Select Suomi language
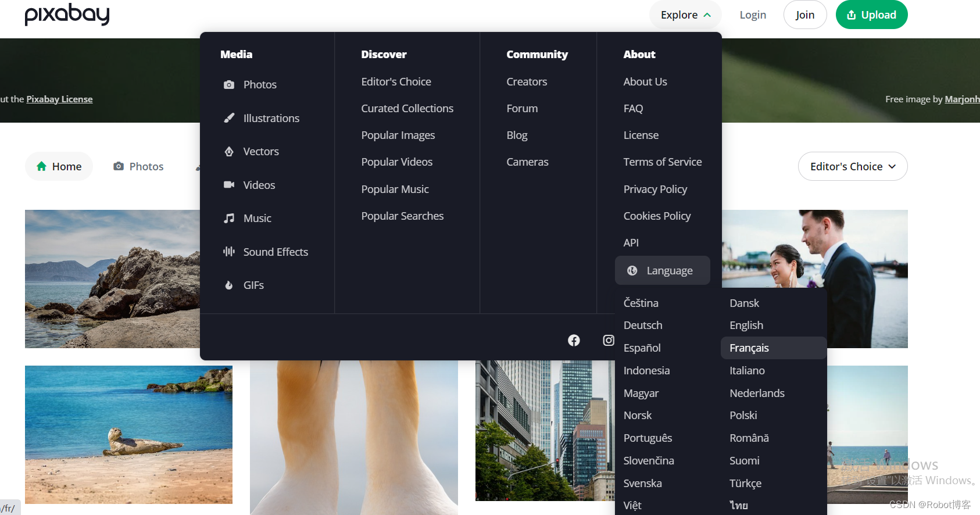This screenshot has height=515, width=980. (744, 461)
